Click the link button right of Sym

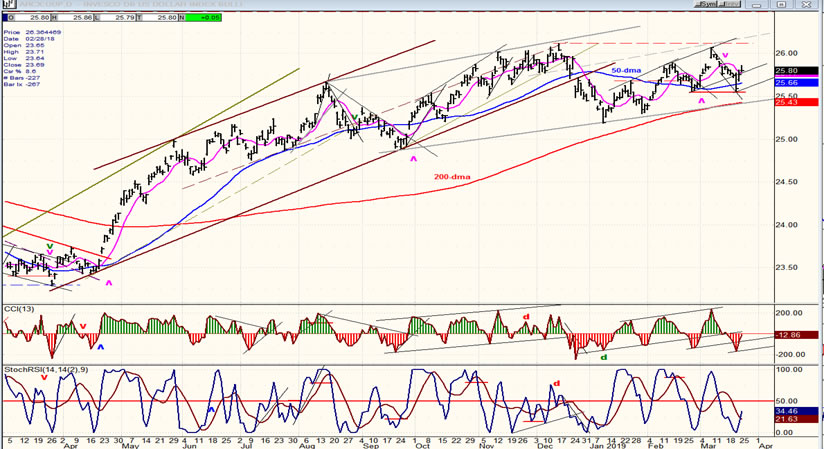coord(729,4)
